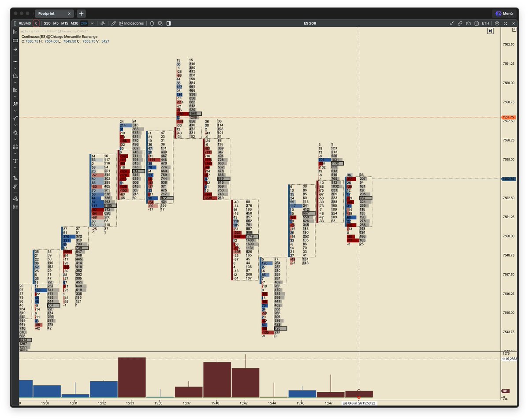Click the 7557.75 orange price label

[x=508, y=117]
